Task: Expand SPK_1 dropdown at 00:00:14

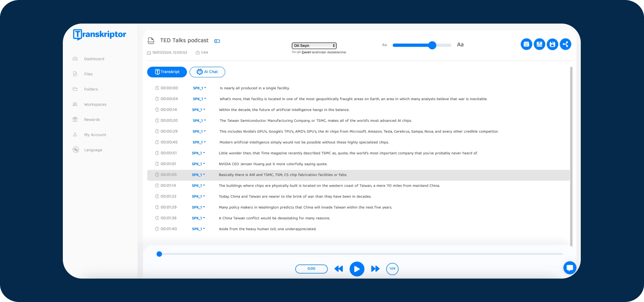Action: tap(199, 110)
